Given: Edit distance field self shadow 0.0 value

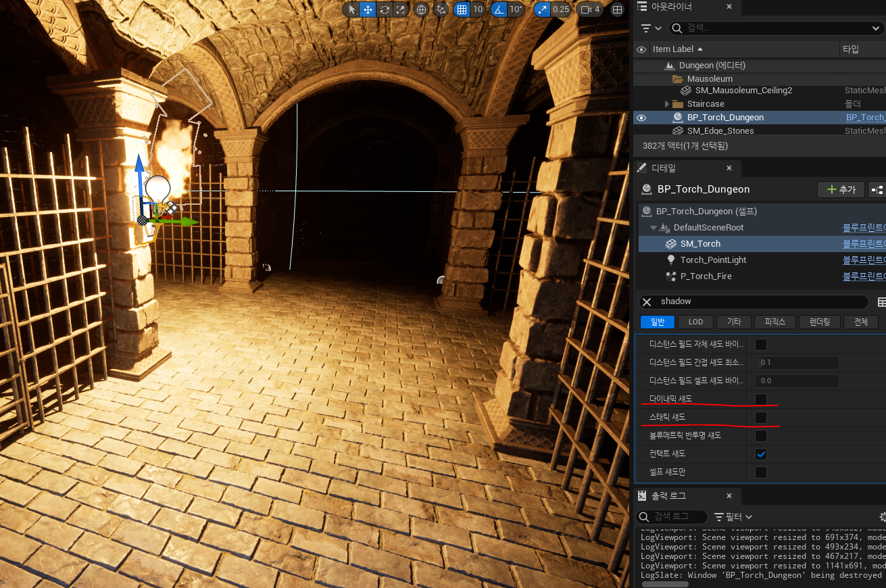Looking at the screenshot, I should click(x=797, y=381).
